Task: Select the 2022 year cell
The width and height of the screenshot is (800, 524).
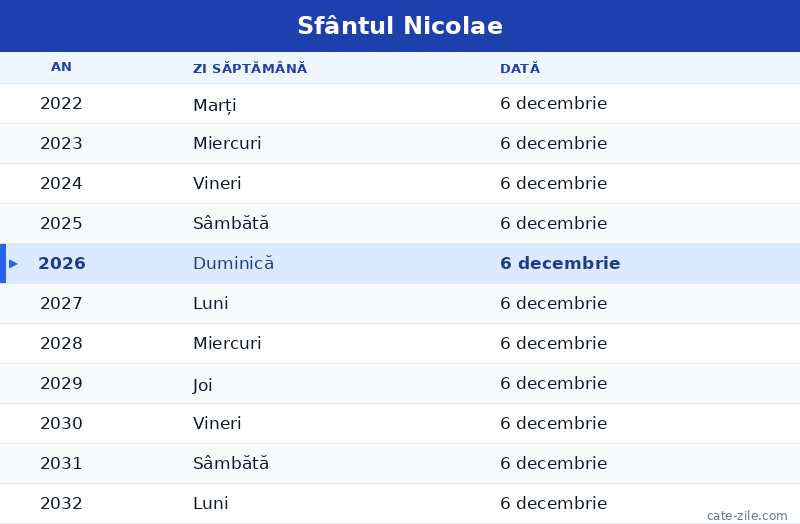Action: (61, 104)
